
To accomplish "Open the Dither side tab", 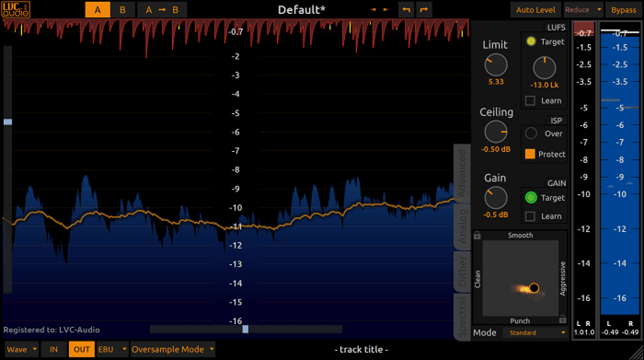I will [462, 271].
